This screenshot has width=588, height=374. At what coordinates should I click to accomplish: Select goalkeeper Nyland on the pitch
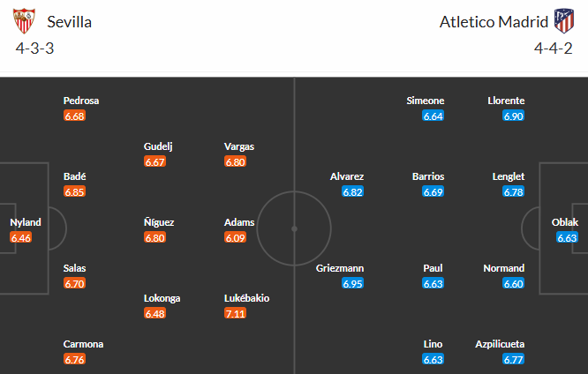coord(25,222)
